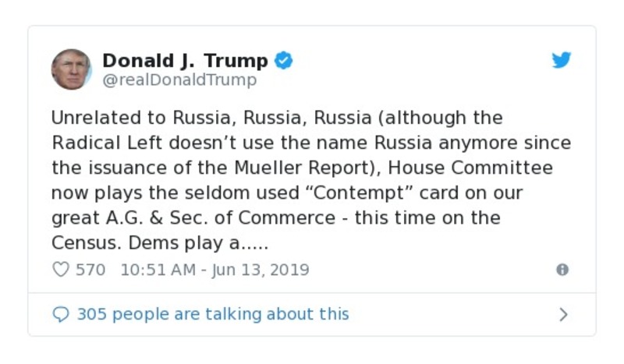Viewport: 624px width, 364px height.
Task: Open the profile picture next to Donald J. Trump
Action: click(x=71, y=69)
